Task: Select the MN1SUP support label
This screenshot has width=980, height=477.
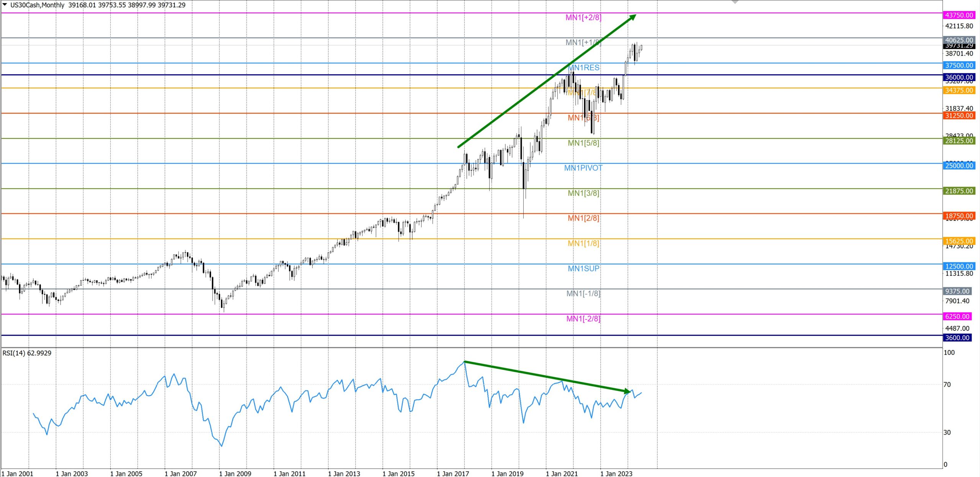Action: tap(583, 269)
